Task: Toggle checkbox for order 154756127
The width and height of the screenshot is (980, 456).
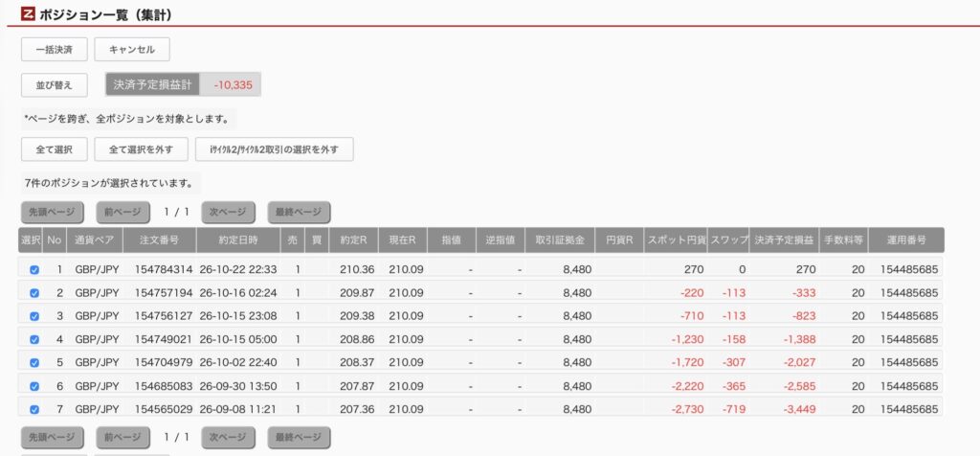Action: coord(34,316)
